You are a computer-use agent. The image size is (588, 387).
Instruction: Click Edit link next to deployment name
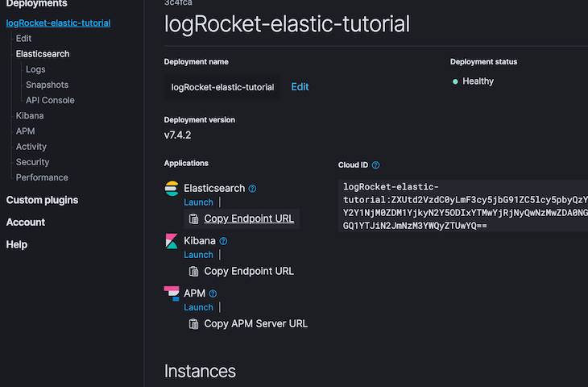click(300, 87)
